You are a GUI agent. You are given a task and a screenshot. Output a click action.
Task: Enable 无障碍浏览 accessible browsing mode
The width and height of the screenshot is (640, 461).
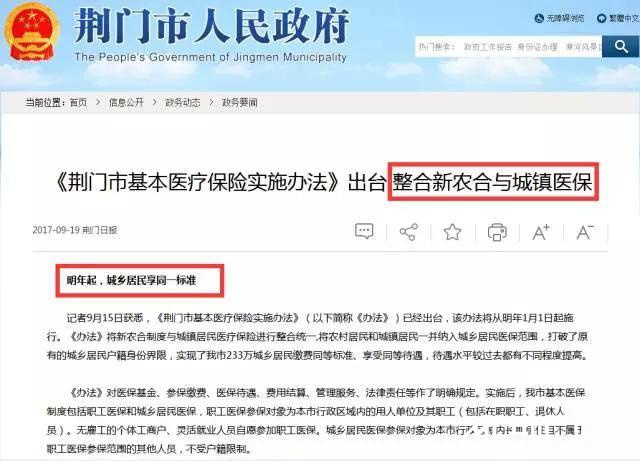tap(565, 18)
